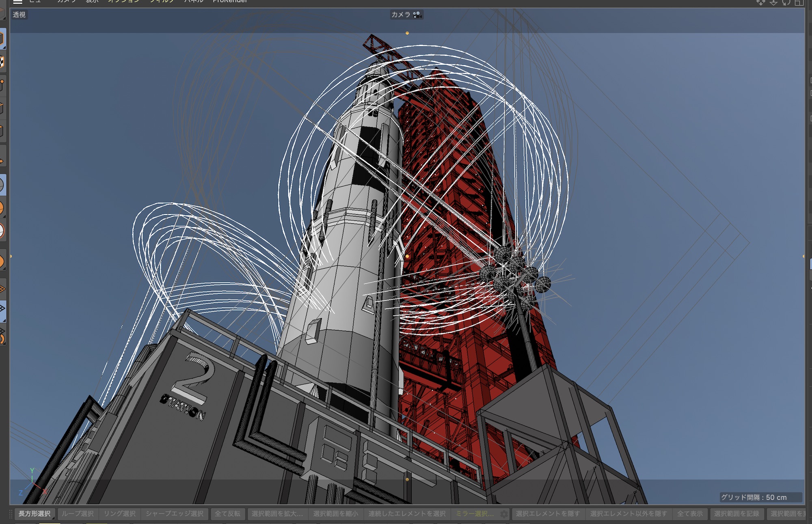Click the 全て反転 invert all button
Image resolution: width=812 pixels, height=524 pixels.
tap(227, 514)
